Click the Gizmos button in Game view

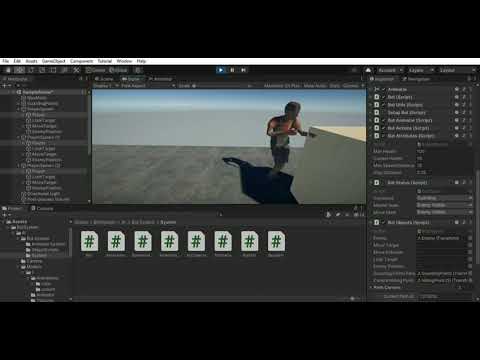point(353,86)
